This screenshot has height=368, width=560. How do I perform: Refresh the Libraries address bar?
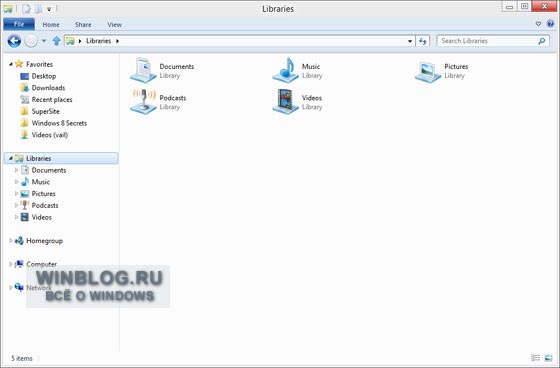pos(423,41)
